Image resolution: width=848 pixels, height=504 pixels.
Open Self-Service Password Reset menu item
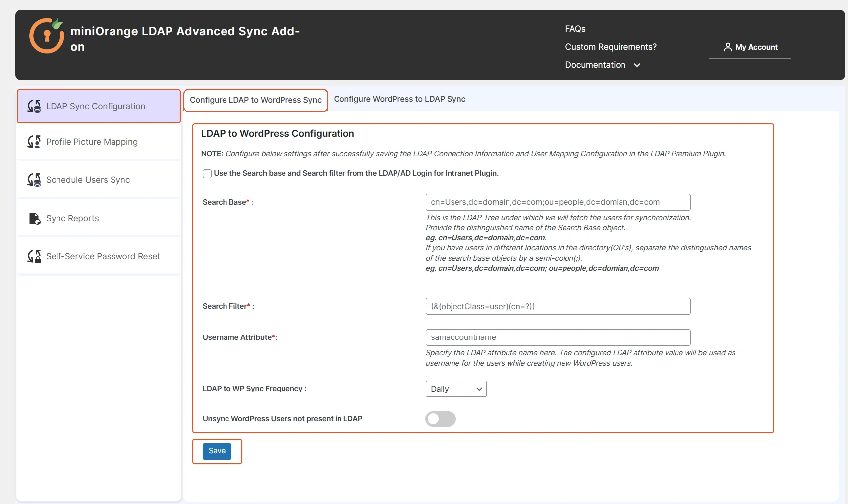[99, 256]
